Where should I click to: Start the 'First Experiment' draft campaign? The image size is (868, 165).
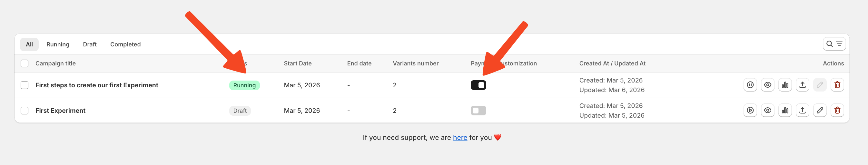tap(750, 110)
